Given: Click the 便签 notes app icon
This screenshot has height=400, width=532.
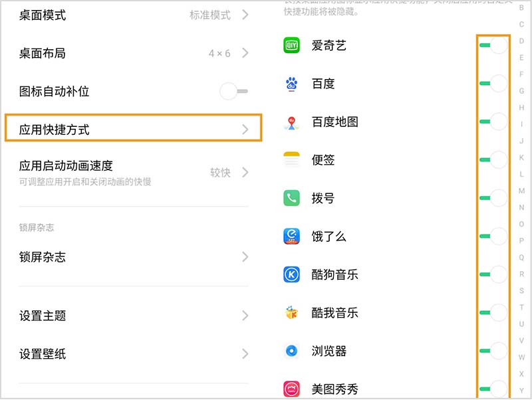Looking at the screenshot, I should point(291,160).
